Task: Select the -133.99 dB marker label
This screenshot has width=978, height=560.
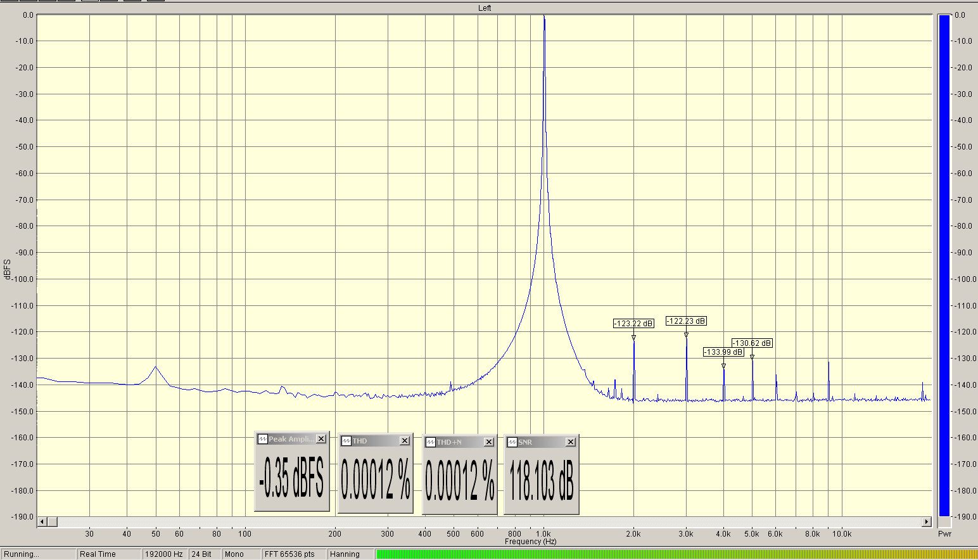Action: pyautogui.click(x=723, y=352)
